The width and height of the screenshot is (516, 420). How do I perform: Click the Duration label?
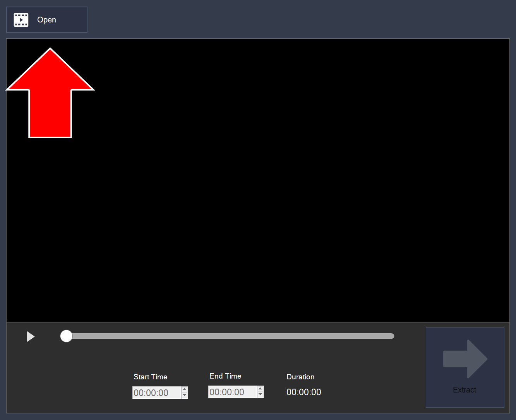[300, 377]
